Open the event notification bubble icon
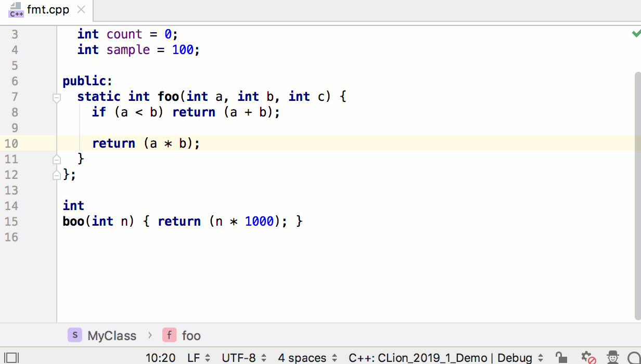Screen dimensions: 641x364 635,358
